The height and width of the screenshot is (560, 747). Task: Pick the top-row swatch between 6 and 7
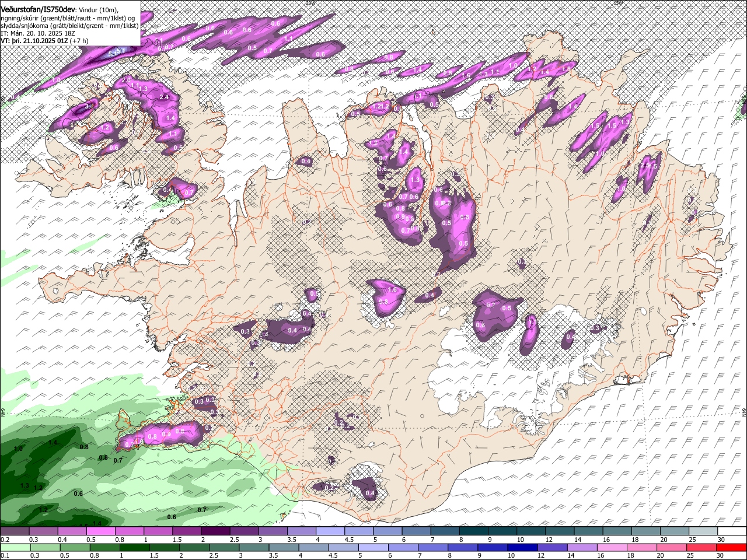pyautogui.click(x=416, y=531)
